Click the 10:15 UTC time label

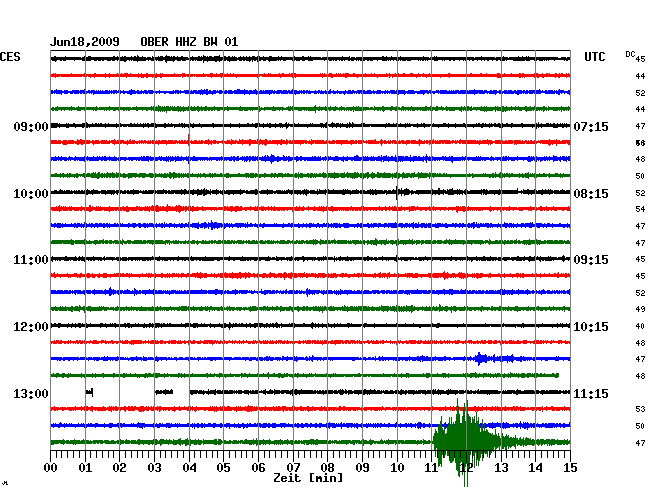pyautogui.click(x=591, y=327)
